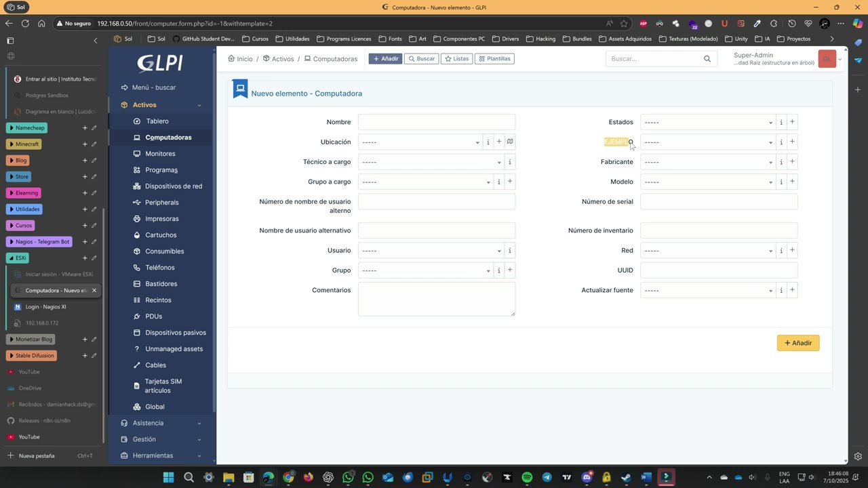This screenshot has width=868, height=488.
Task: Go to Inicio breadcrumb link
Action: [x=240, y=59]
